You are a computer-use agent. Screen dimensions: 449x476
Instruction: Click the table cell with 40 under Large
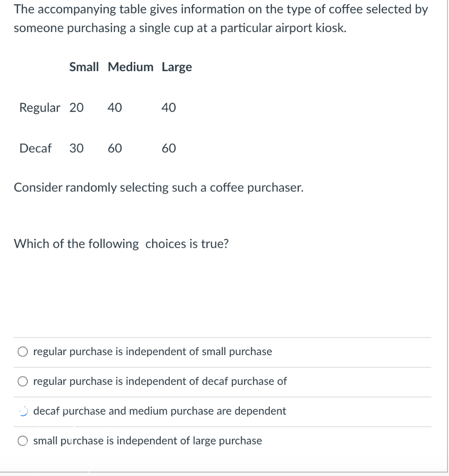[170, 108]
